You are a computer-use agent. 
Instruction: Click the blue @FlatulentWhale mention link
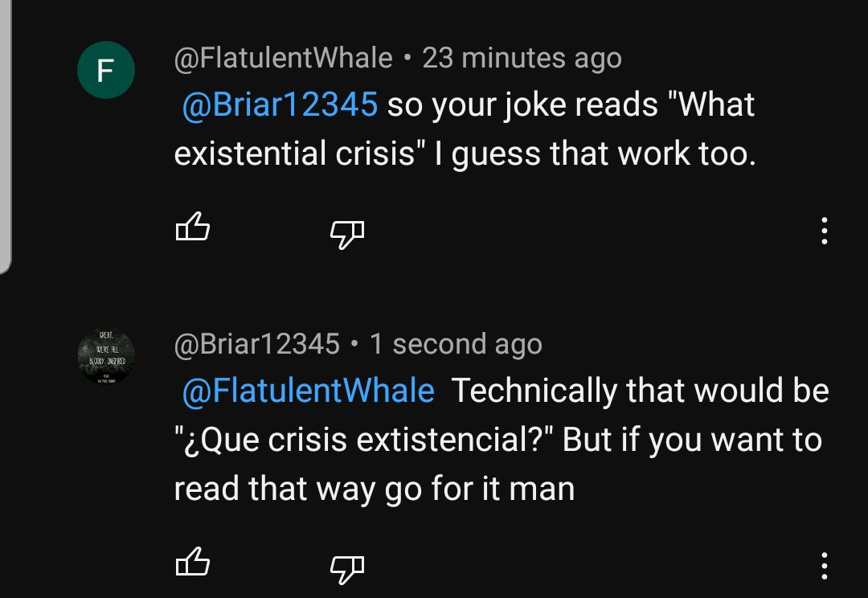[308, 391]
